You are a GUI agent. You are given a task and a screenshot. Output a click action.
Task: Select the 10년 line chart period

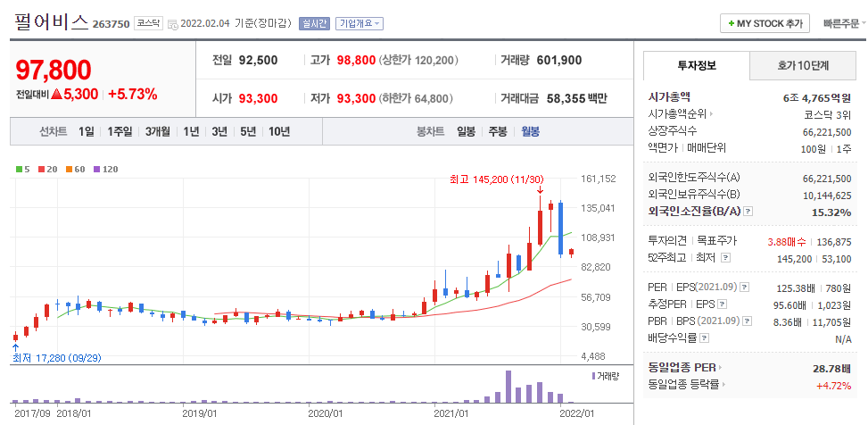(x=279, y=132)
